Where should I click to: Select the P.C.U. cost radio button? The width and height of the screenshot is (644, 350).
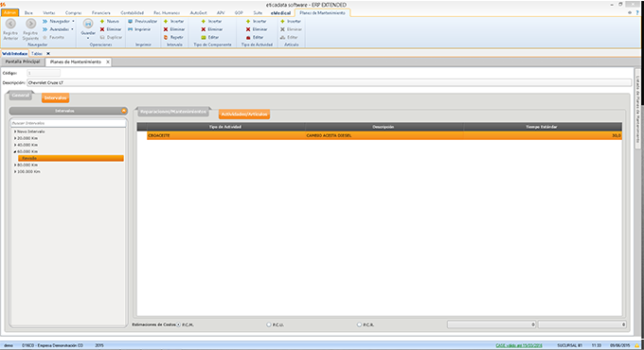[x=269, y=325]
